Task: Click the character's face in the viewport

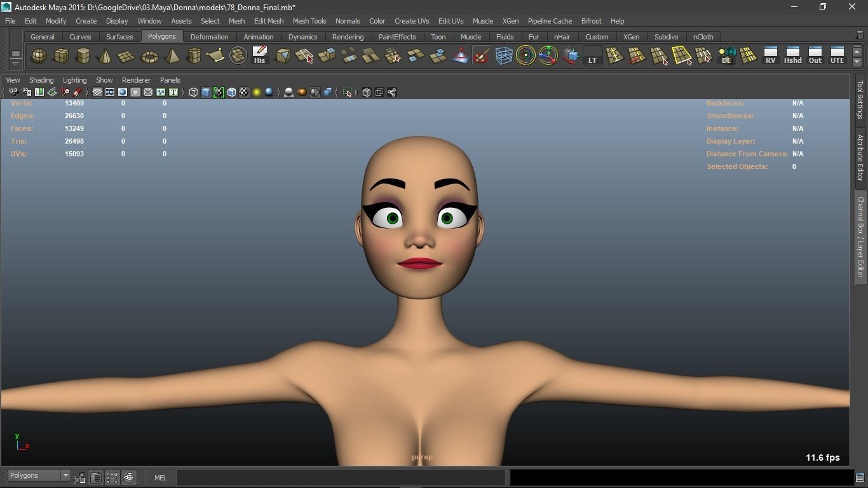Action: (x=419, y=219)
